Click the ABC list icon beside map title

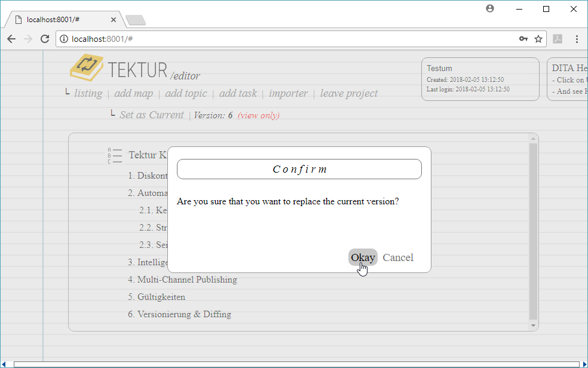(115, 155)
